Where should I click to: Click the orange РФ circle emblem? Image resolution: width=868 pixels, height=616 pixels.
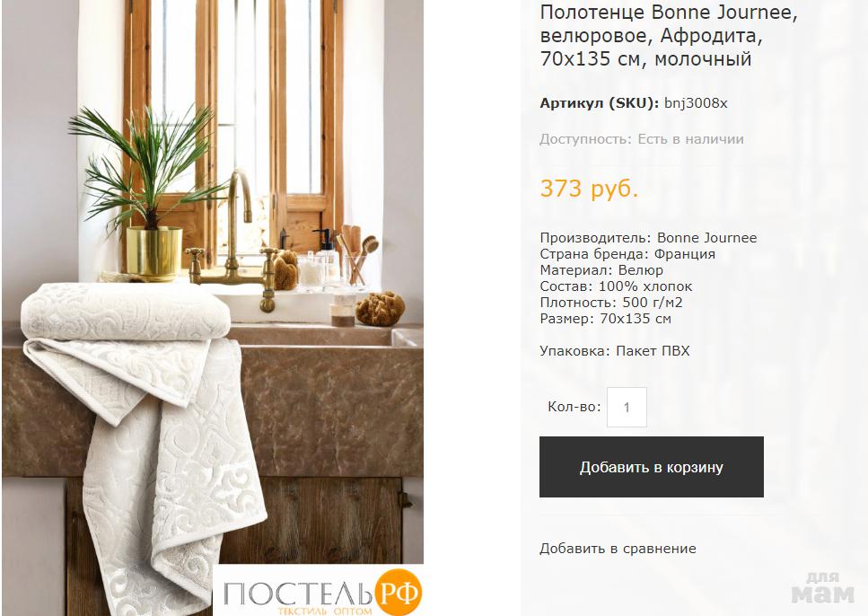pyautogui.click(x=398, y=593)
